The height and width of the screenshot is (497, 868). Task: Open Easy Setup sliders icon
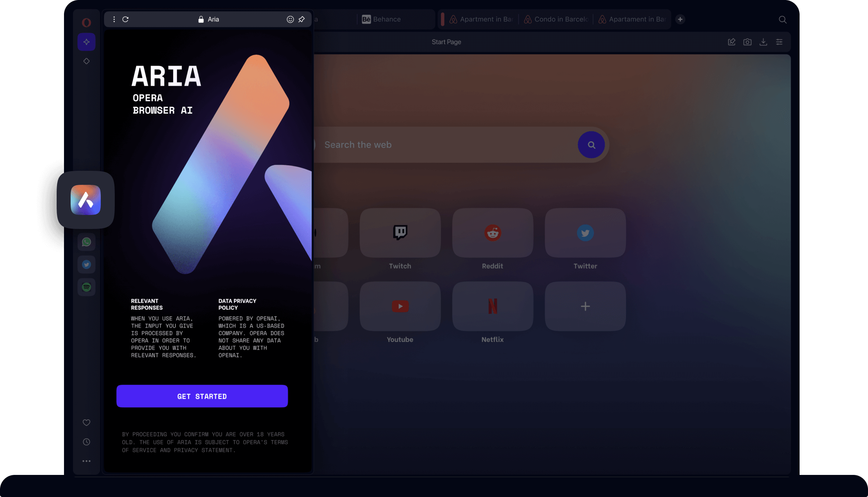pyautogui.click(x=779, y=42)
